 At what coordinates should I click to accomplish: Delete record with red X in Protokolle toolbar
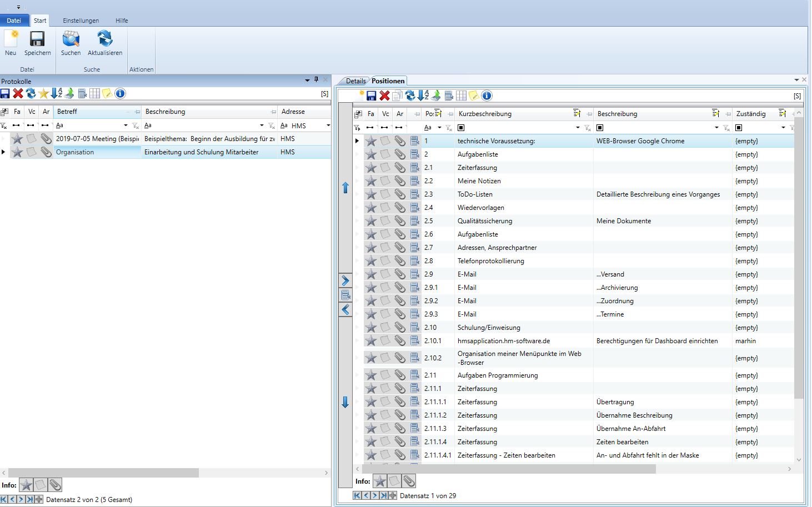coord(18,93)
